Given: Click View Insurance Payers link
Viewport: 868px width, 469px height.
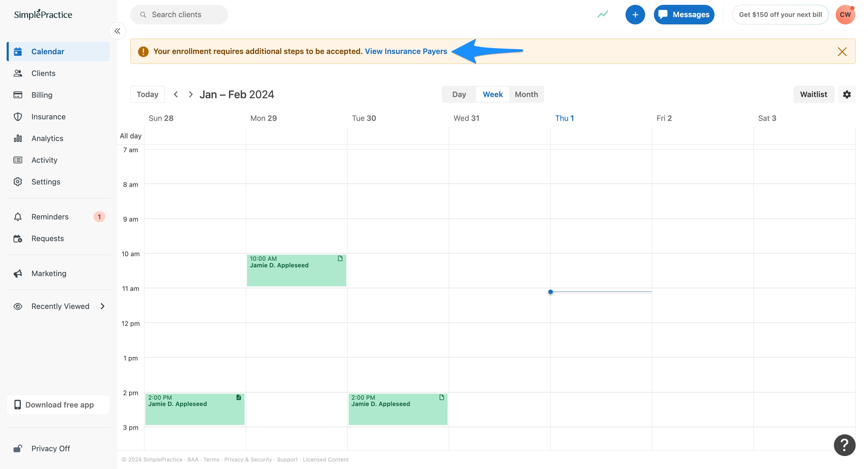Looking at the screenshot, I should [x=406, y=51].
